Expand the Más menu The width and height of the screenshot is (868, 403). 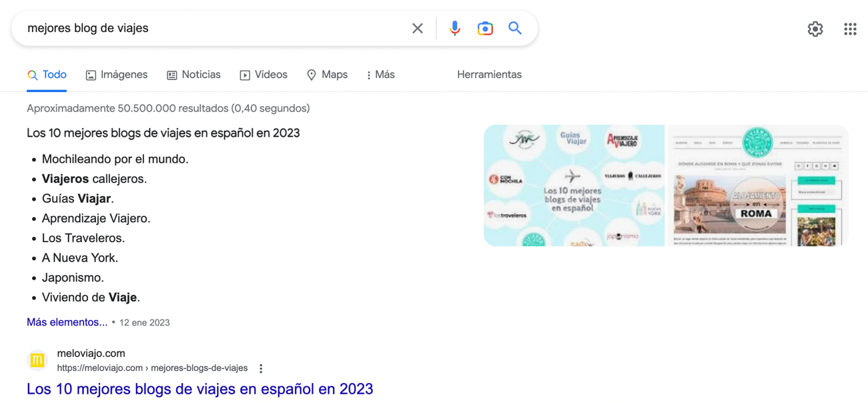click(380, 75)
